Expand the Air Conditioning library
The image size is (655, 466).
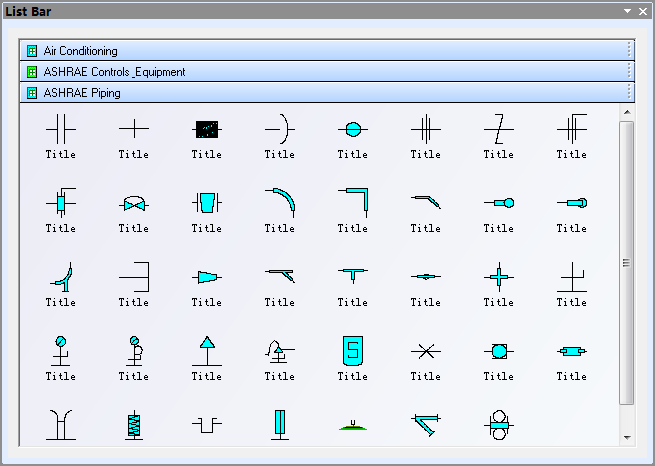pos(80,50)
